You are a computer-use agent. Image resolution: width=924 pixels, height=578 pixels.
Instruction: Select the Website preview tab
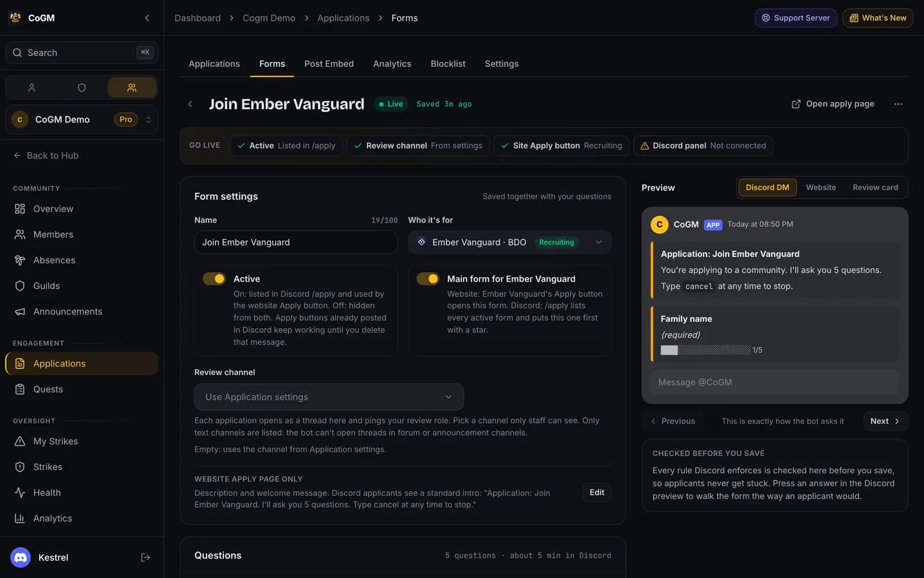click(x=821, y=188)
